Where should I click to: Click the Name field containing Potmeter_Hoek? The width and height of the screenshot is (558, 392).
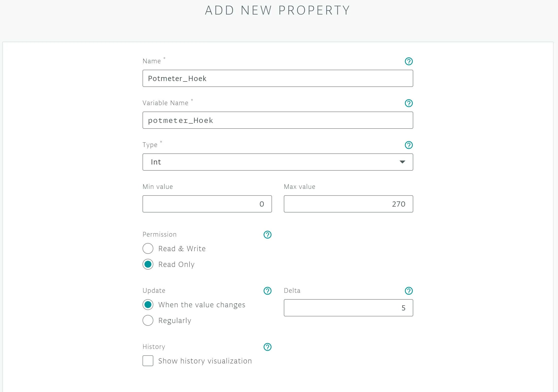point(278,78)
